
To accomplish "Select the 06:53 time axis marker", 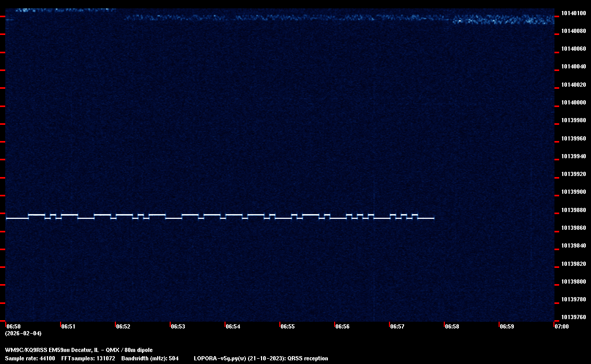I will (178, 326).
